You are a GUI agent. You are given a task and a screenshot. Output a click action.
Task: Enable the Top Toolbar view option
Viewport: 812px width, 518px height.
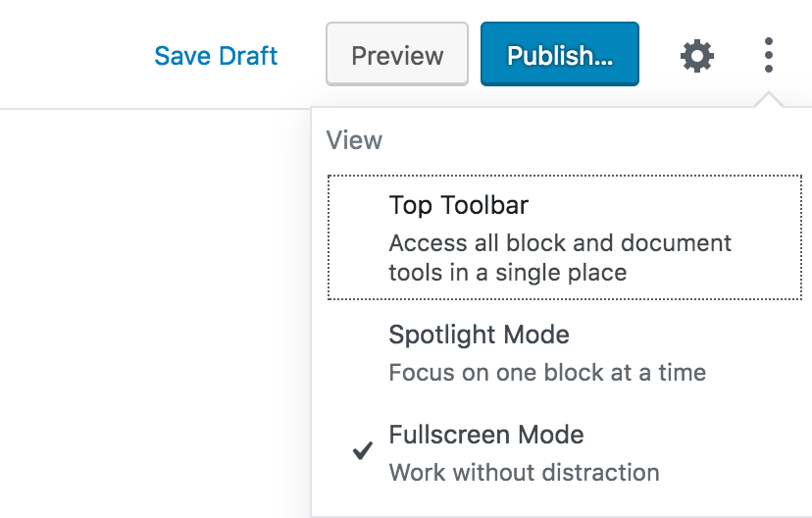[x=565, y=237]
